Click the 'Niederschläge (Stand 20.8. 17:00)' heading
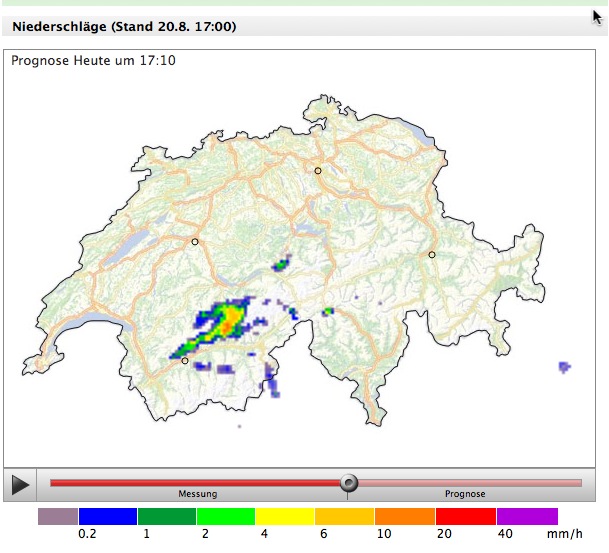 tap(124, 27)
